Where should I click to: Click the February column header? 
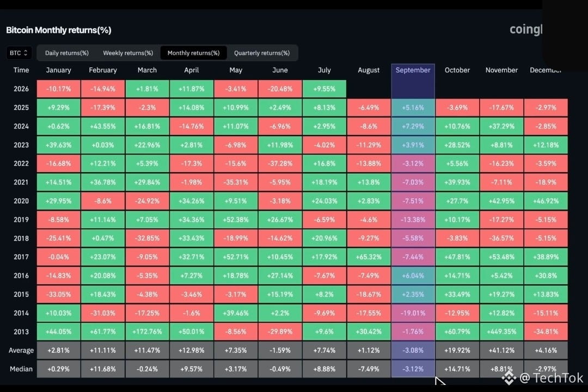point(103,70)
